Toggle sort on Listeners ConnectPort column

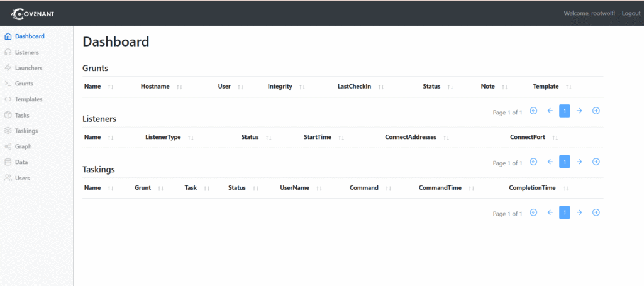coord(555,138)
